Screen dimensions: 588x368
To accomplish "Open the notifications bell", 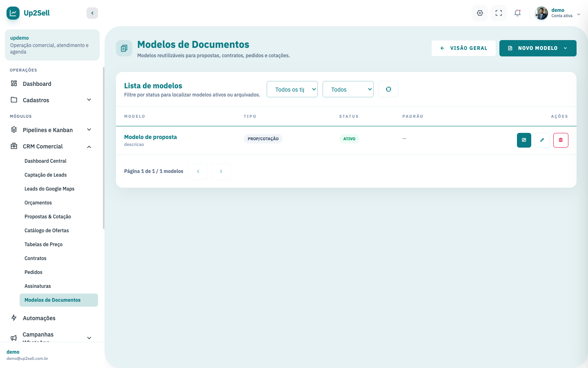I will 517,13.
